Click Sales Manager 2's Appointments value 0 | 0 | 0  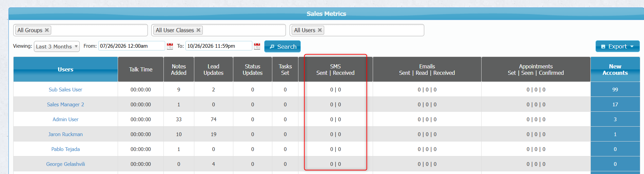click(536, 105)
